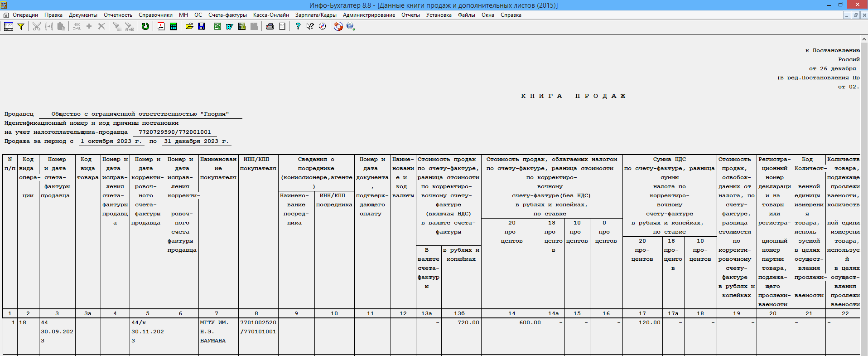Click the print preview page icon

coord(282,26)
